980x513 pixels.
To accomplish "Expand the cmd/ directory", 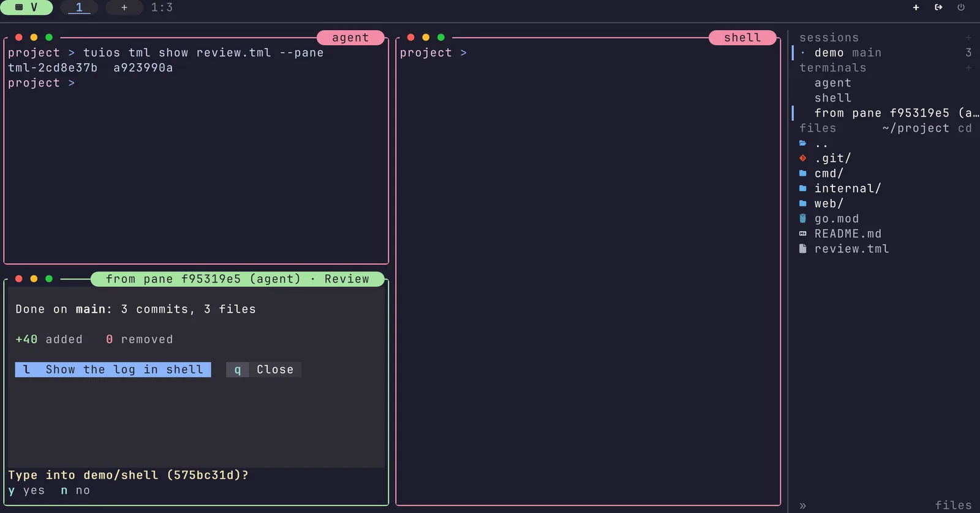I will (x=829, y=173).
